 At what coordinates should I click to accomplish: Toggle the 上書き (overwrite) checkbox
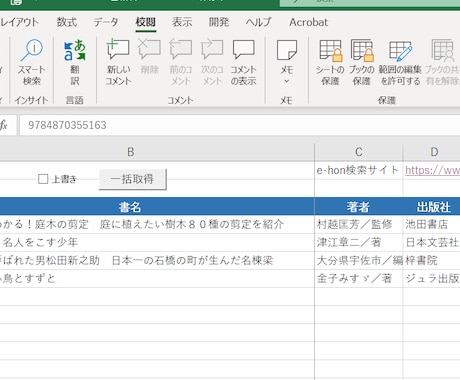[43, 179]
